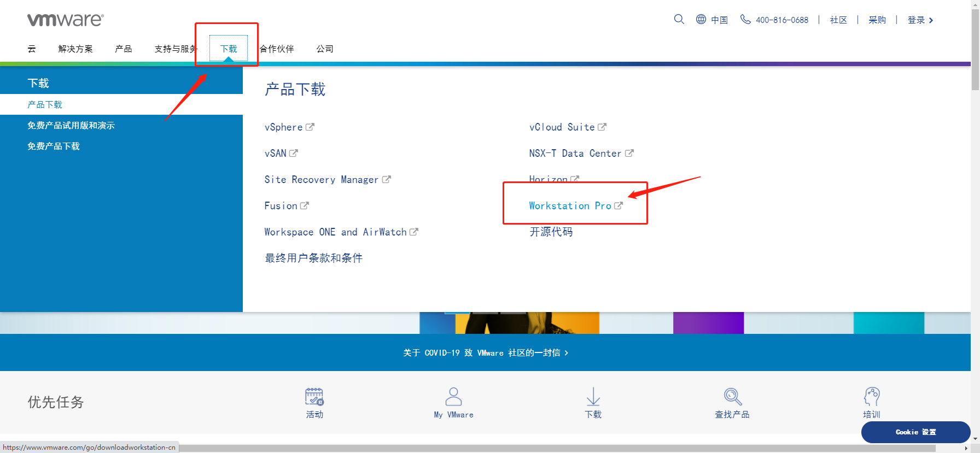Viewport: 980px width, 453px height.
Task: Click external link icon beside Site Recovery Manager
Action: click(x=387, y=179)
